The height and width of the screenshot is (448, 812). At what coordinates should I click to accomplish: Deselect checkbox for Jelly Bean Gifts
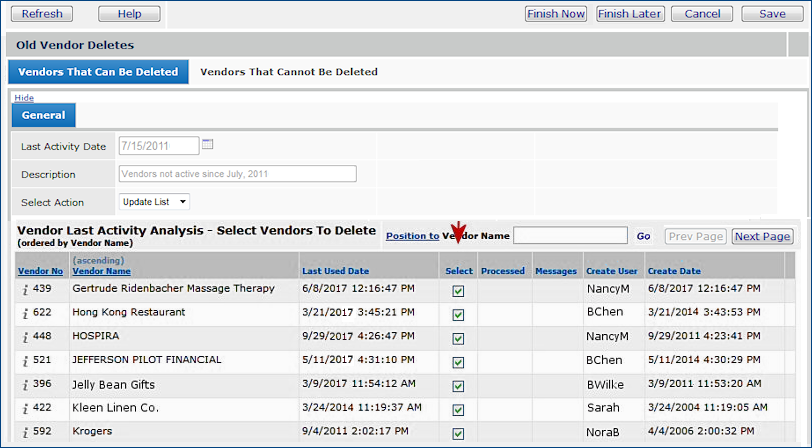(458, 386)
